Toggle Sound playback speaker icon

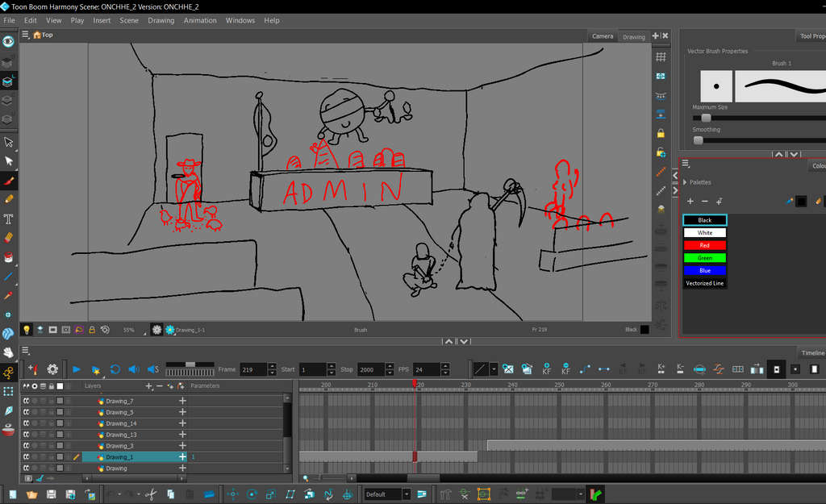[x=133, y=369]
